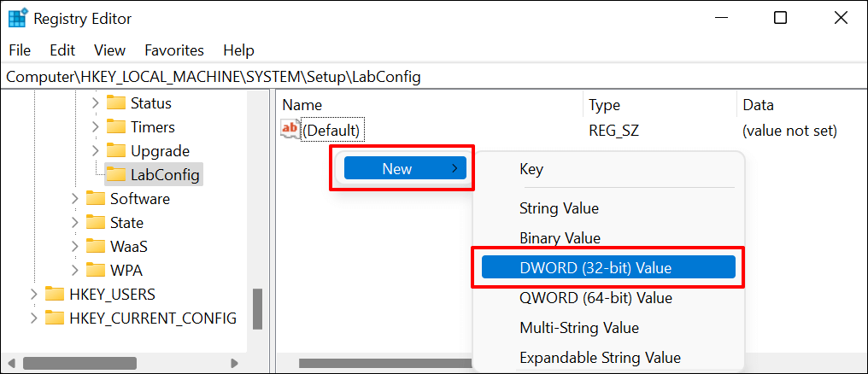Click the registry path address bar
This screenshot has width=868, height=374.
pos(427,76)
